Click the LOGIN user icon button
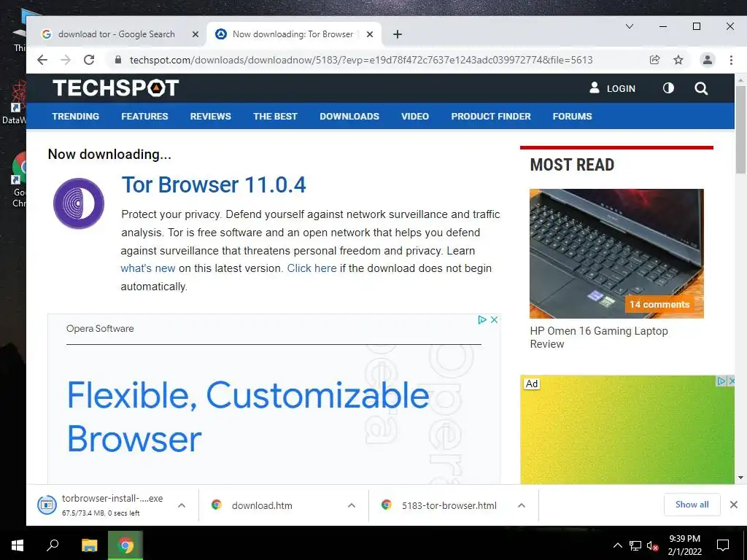 click(613, 88)
